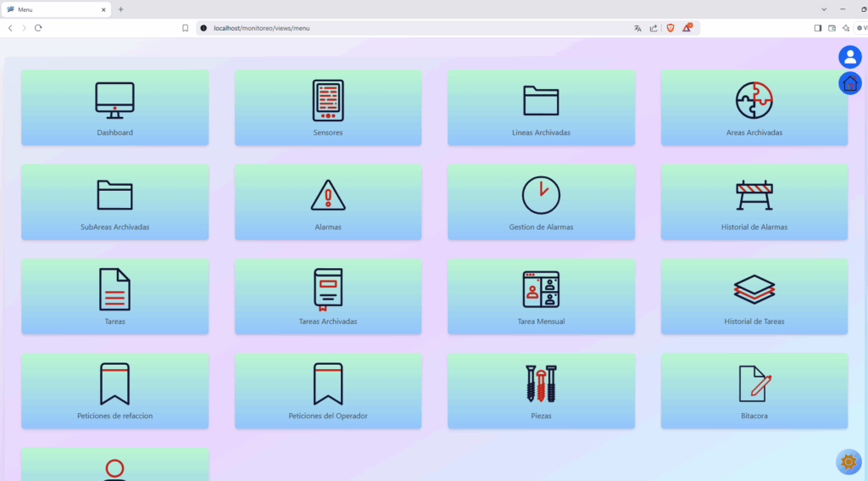868x481 pixels.
Task: Click the user profile avatar button
Action: 849,57
